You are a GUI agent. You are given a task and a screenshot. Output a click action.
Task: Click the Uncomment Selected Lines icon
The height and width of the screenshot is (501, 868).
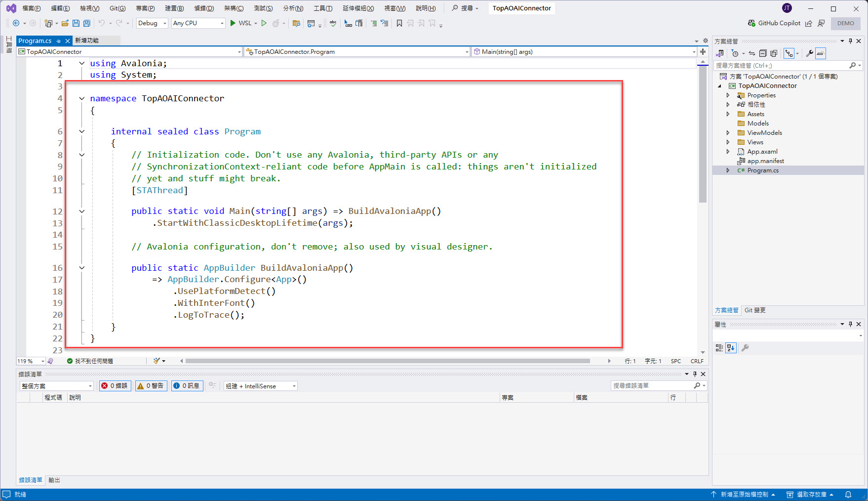384,23
